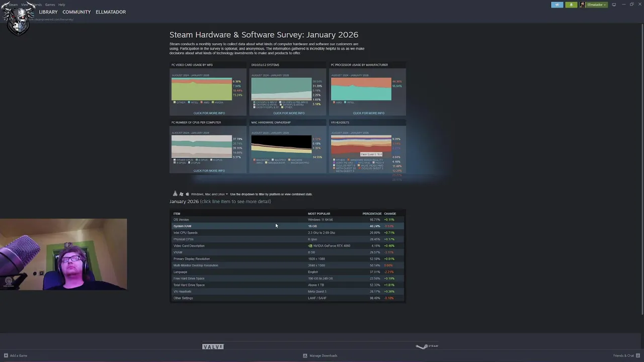Click more info under Processor Usage
644x362 pixels.
click(368, 113)
